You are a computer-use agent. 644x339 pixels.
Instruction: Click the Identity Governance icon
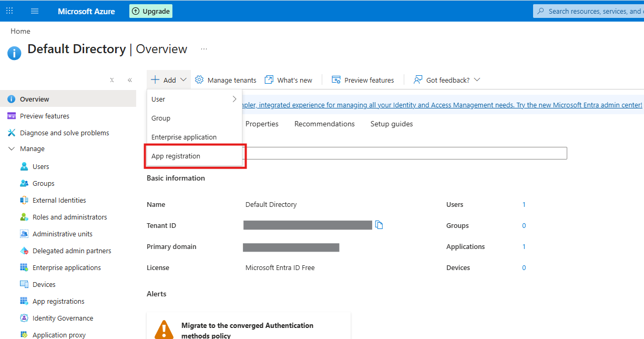(24, 318)
